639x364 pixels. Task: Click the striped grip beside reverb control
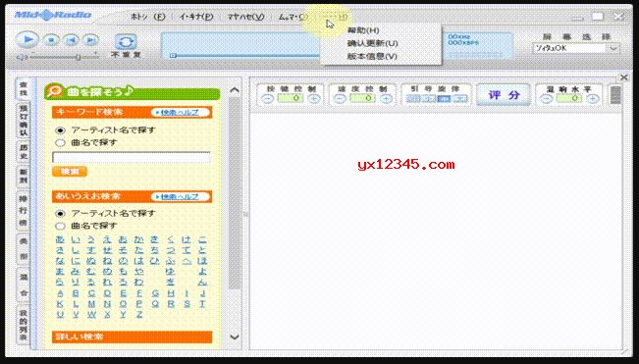point(615,95)
